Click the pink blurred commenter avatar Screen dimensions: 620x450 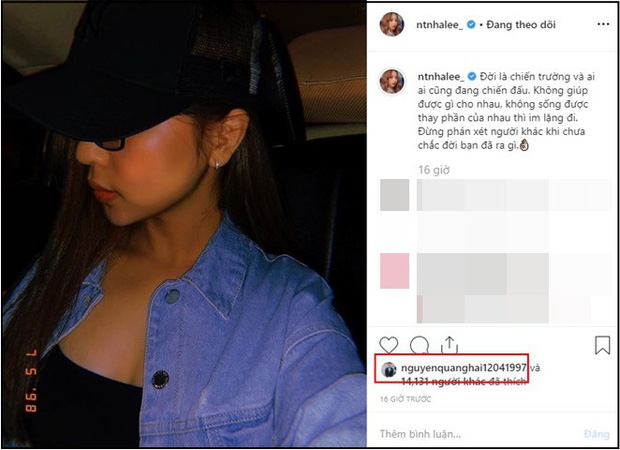point(394,271)
